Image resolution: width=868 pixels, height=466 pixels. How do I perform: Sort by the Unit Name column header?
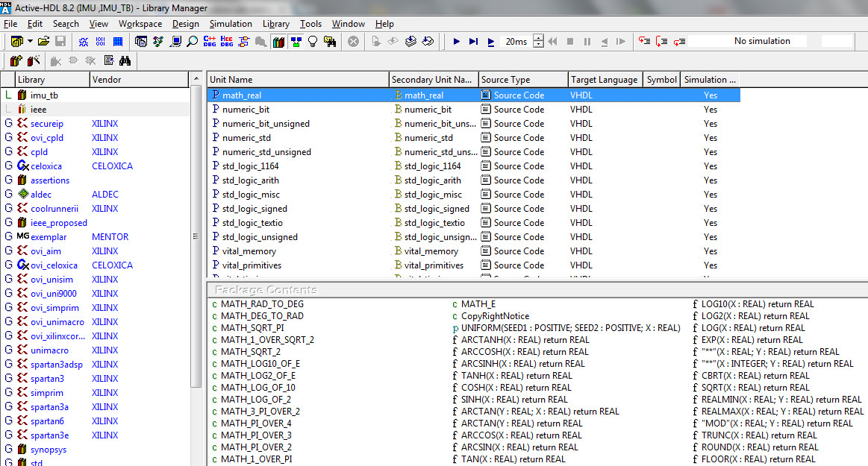click(x=299, y=80)
